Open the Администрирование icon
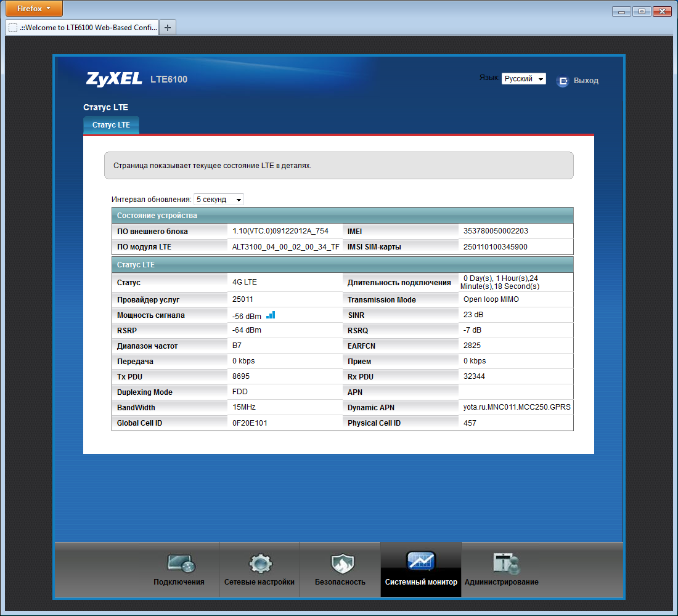This screenshot has width=678, height=616. point(505,564)
